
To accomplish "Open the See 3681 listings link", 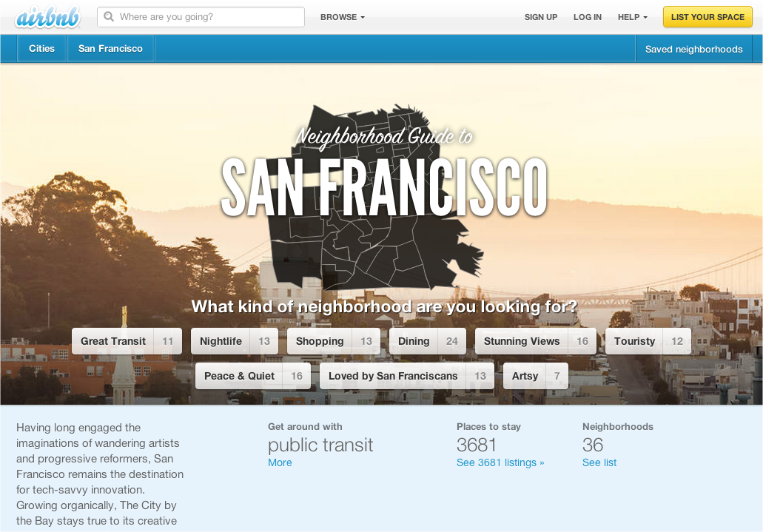I will 500,462.
